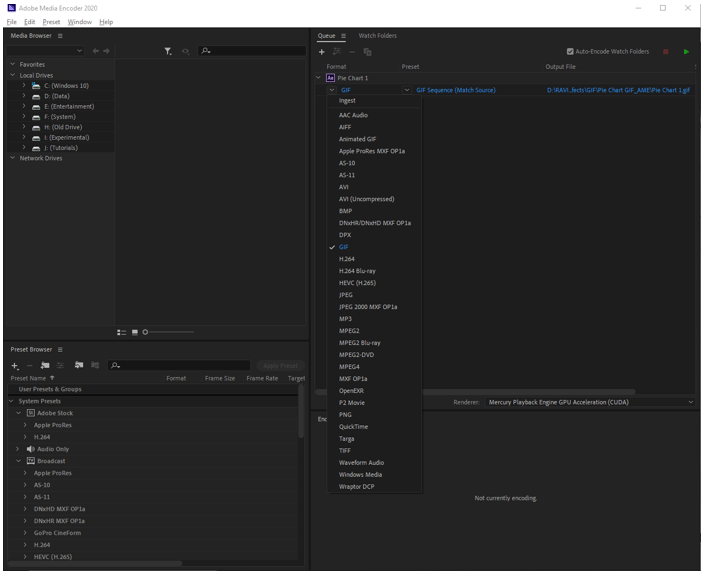Open the Media Browser location dropdown
This screenshot has width=704, height=576.
[x=45, y=51]
